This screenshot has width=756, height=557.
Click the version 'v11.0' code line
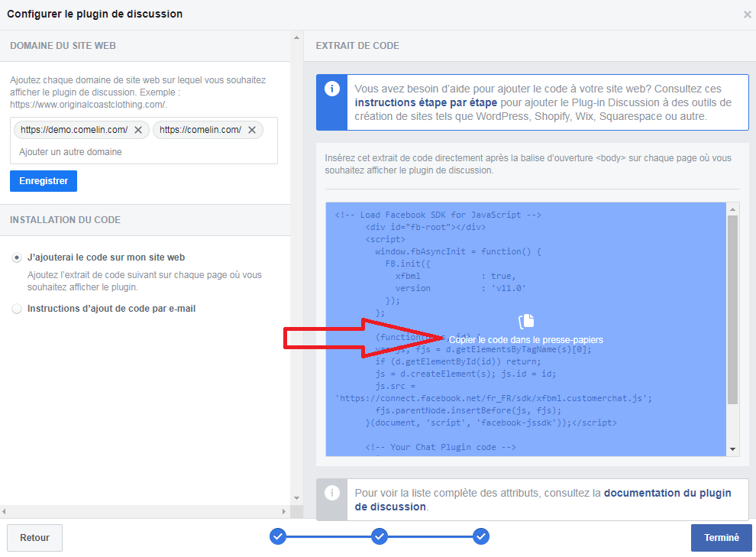click(x=460, y=288)
